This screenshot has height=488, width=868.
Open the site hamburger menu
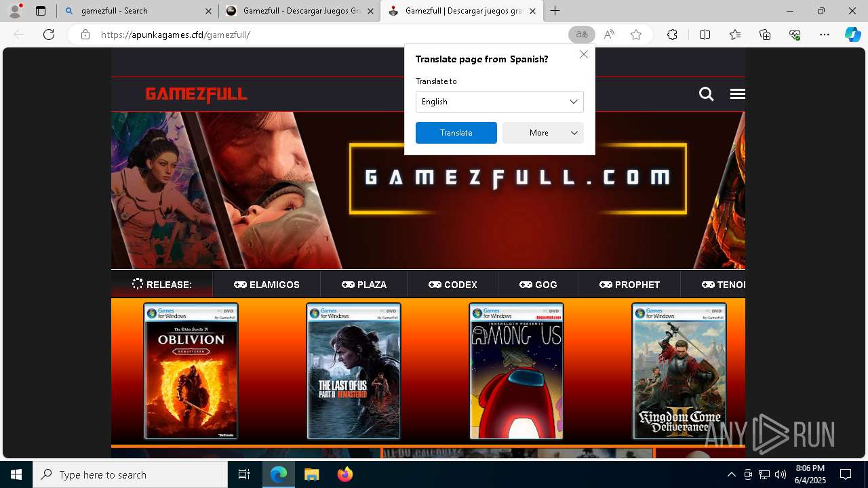coord(738,94)
